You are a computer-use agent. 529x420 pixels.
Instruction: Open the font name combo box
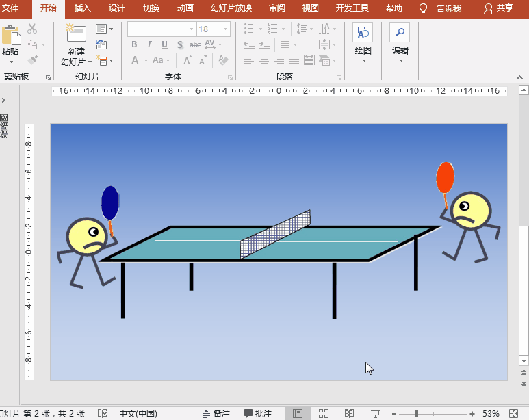pyautogui.click(x=162, y=29)
